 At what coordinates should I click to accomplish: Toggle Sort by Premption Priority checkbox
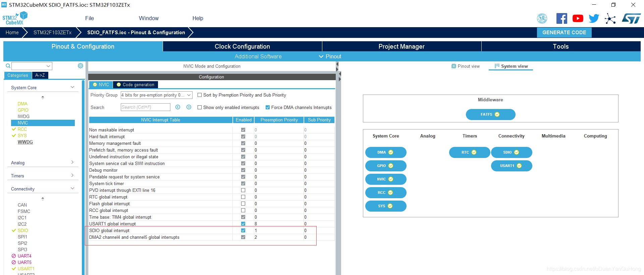pyautogui.click(x=200, y=95)
